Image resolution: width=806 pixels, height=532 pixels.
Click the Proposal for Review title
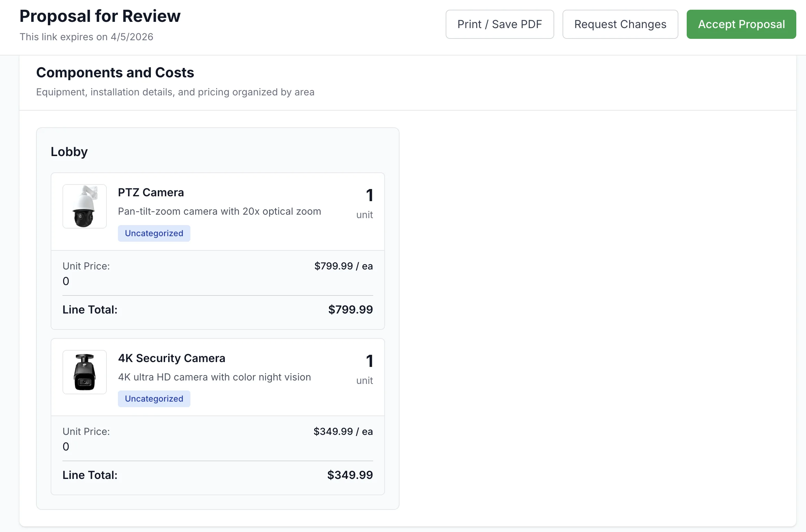tap(100, 16)
